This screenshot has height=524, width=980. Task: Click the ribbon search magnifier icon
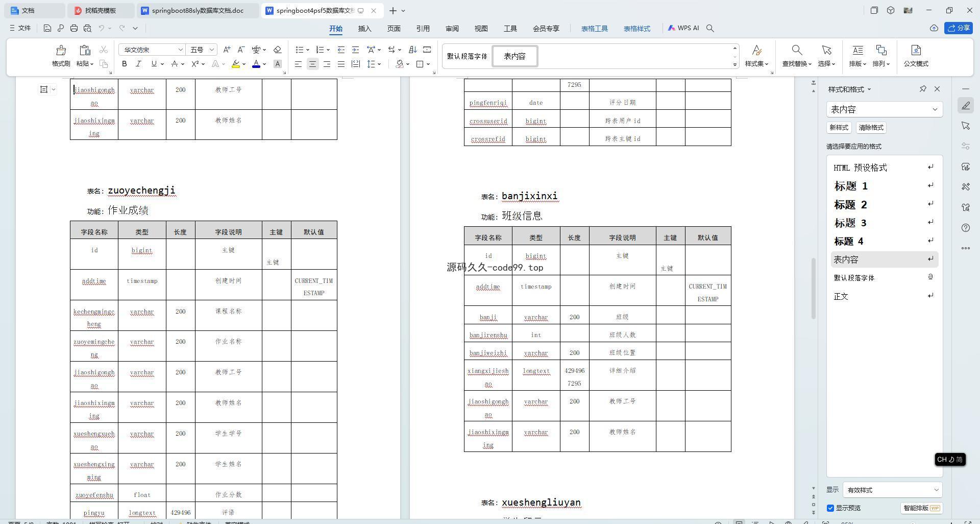pos(710,28)
